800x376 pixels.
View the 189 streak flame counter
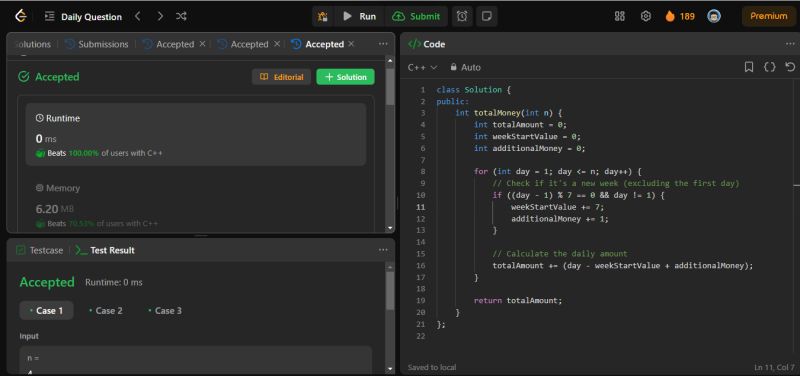680,16
